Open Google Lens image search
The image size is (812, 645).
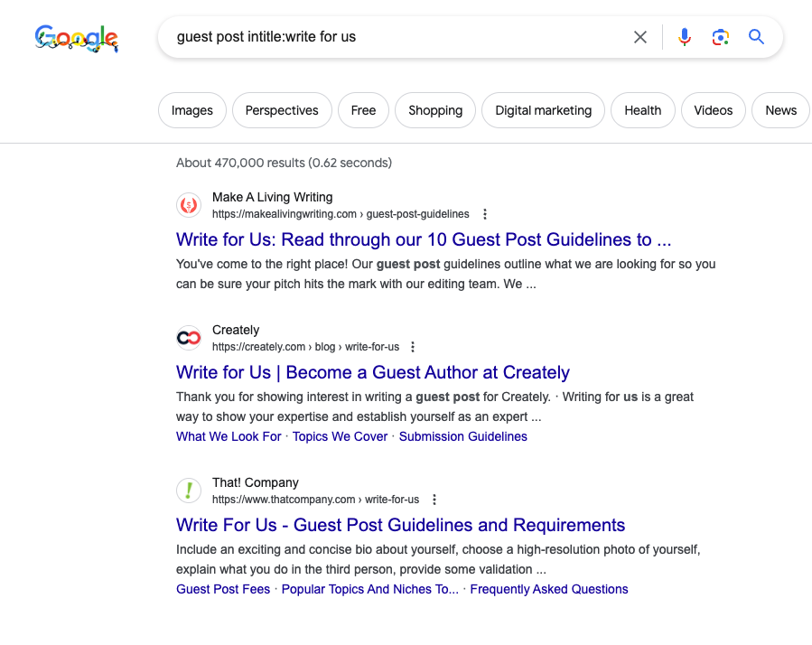720,37
